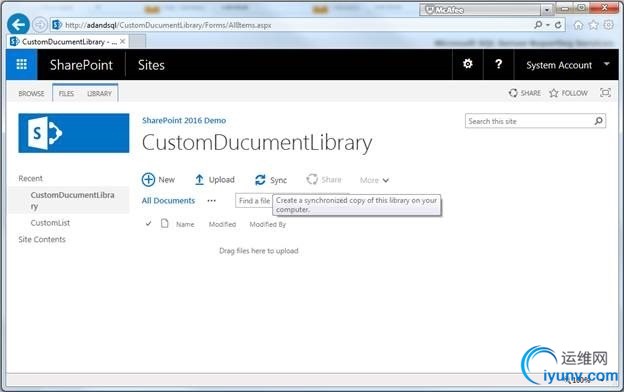The image size is (624, 392).
Task: Click the SHARE icon in the ribbon
Action: (x=513, y=93)
